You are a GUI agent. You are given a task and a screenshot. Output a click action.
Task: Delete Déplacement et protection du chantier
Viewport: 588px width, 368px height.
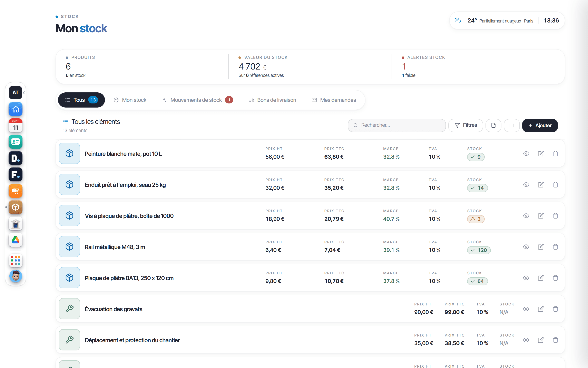[x=556, y=340]
